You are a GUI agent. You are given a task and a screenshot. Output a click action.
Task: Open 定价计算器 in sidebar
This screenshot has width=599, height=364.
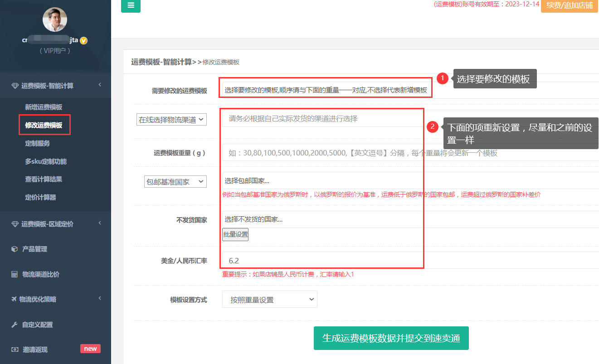40,197
